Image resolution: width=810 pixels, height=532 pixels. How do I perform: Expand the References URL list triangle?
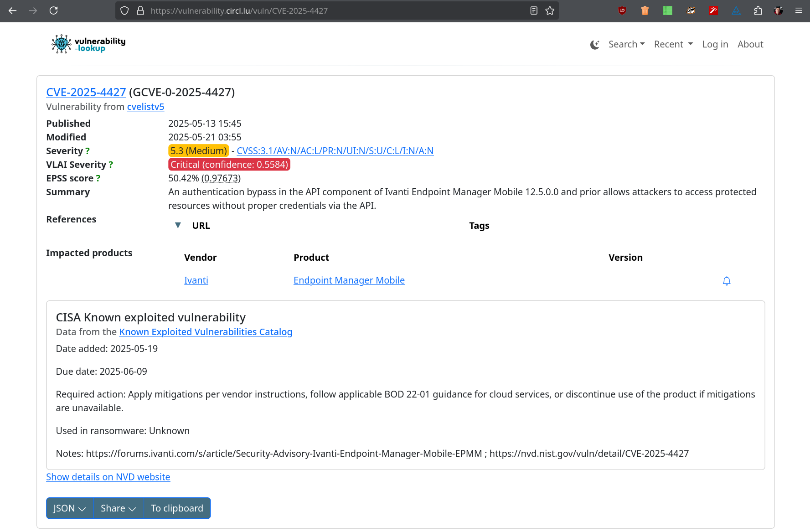(178, 225)
